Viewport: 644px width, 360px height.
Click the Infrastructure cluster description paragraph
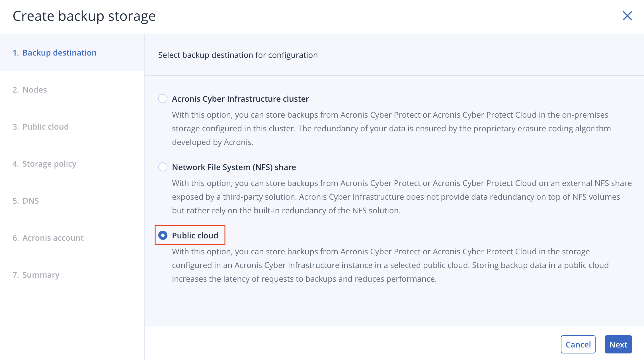[391, 128]
